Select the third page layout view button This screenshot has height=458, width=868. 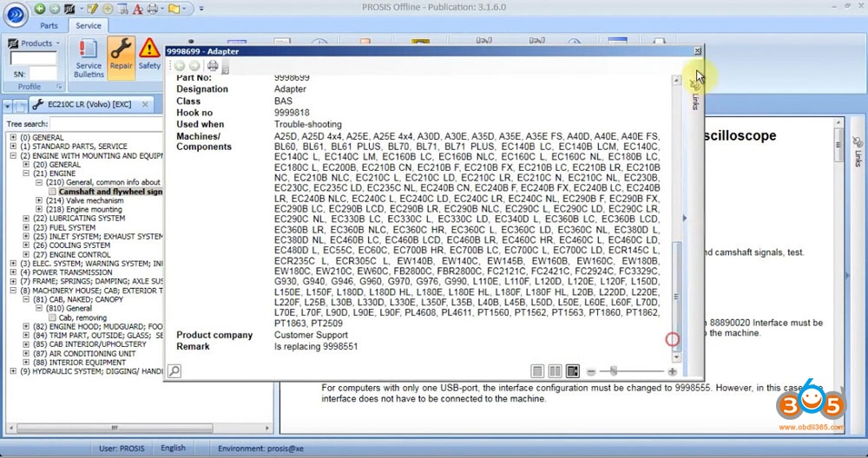(572, 371)
